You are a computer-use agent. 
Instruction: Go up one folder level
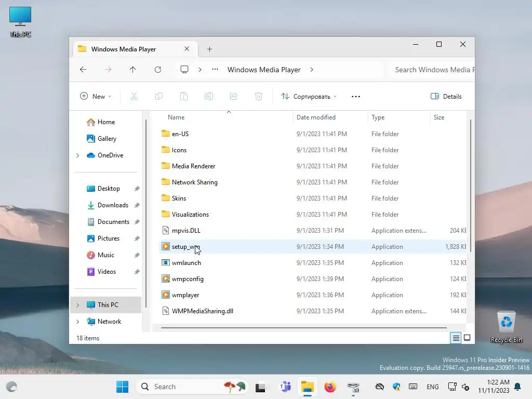click(x=132, y=70)
